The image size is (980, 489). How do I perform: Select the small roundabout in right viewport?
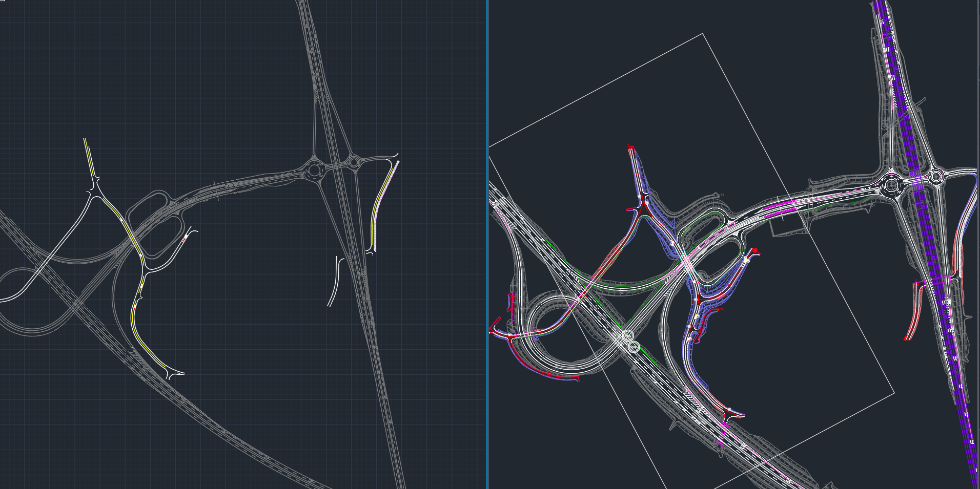[x=936, y=177]
